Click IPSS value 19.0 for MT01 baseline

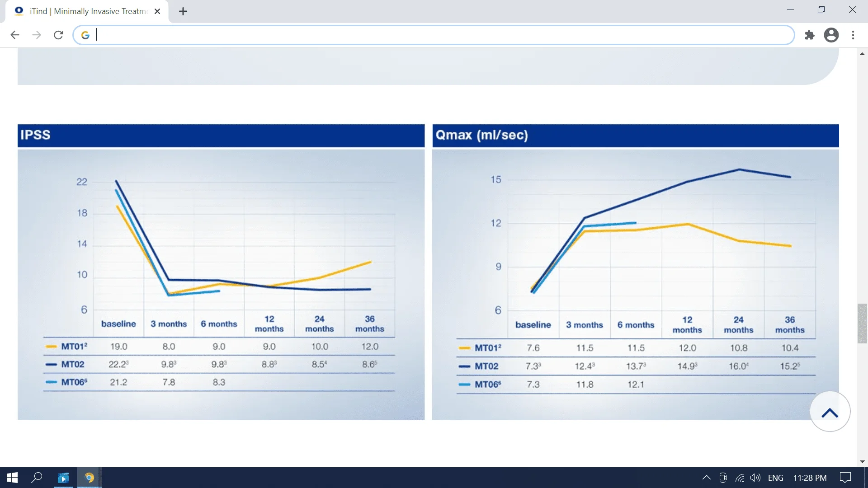[118, 347]
